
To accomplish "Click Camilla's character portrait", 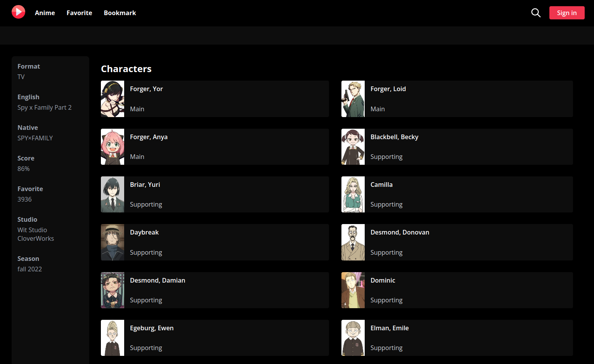I will [353, 194].
